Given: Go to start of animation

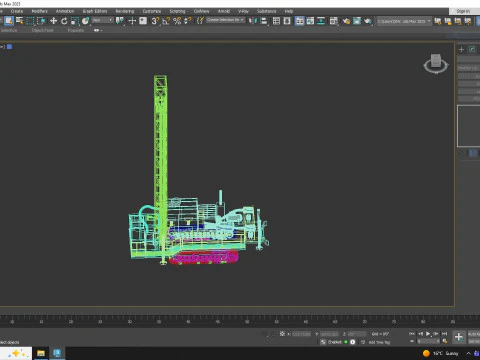Looking at the screenshot, I should pyautogui.click(x=412, y=334).
